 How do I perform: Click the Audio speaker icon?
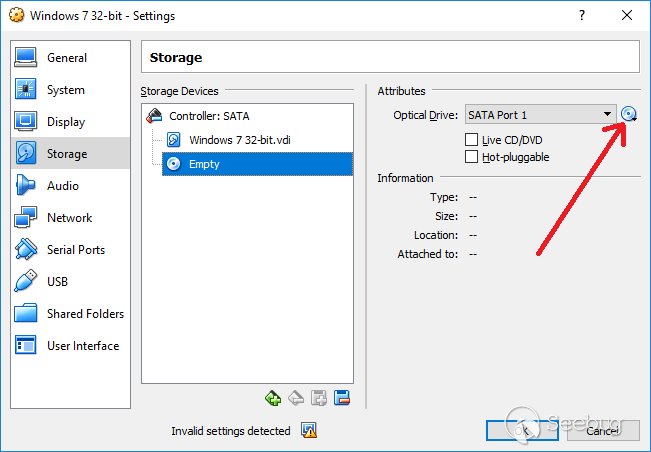25,185
